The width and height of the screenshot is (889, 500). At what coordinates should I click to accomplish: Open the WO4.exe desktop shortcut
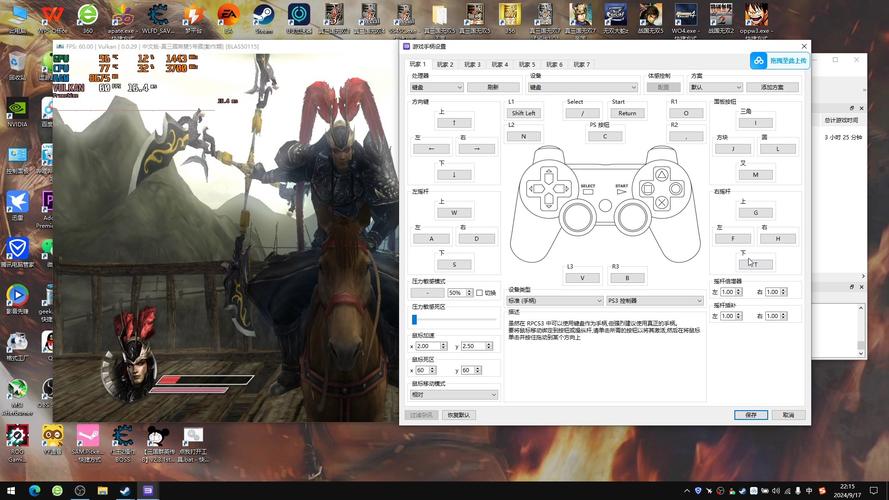pyautogui.click(x=685, y=18)
